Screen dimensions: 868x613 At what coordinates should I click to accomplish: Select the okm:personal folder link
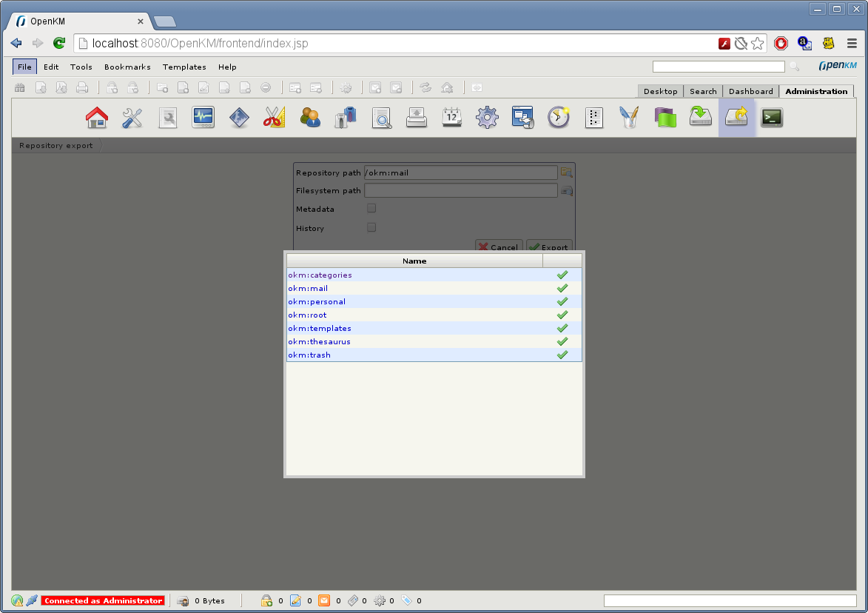point(317,301)
